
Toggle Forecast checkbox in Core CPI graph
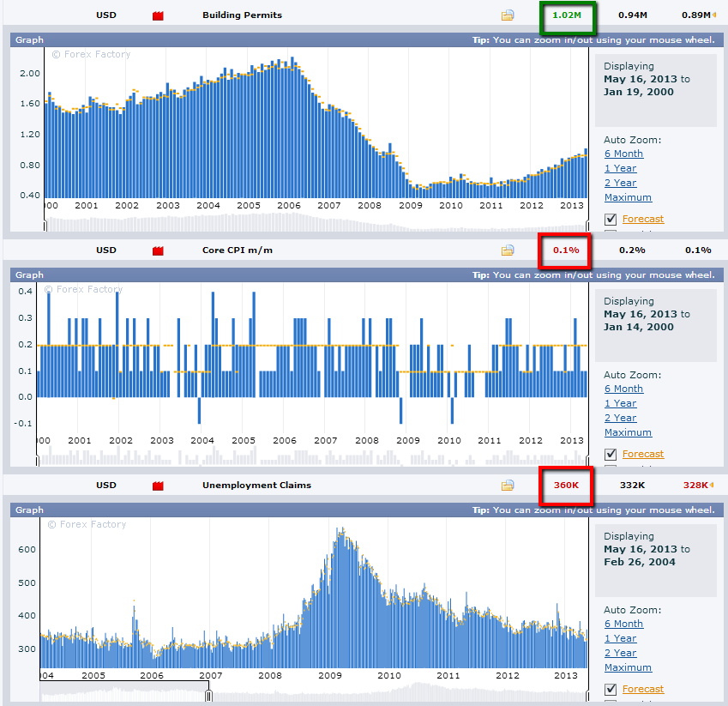(x=611, y=455)
